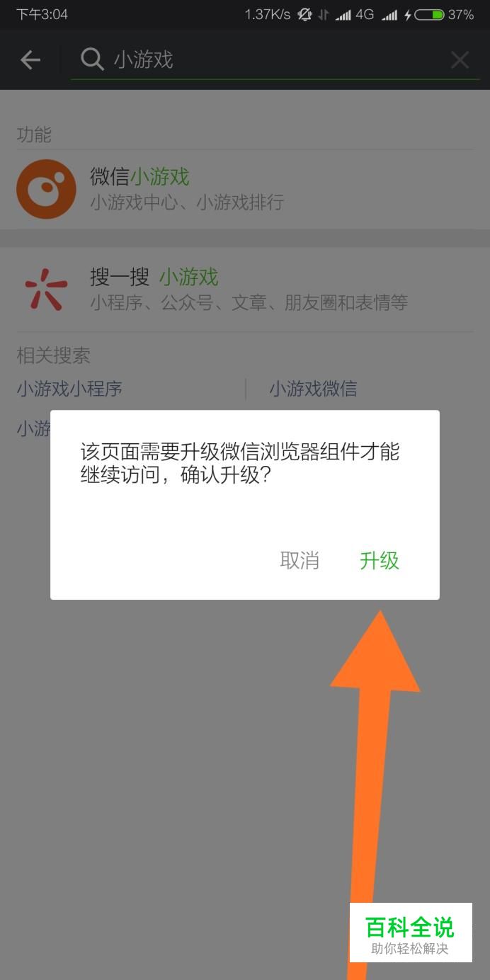Image resolution: width=490 pixels, height=980 pixels.
Task: Tap the red 搜一搜 icon
Action: (46, 290)
